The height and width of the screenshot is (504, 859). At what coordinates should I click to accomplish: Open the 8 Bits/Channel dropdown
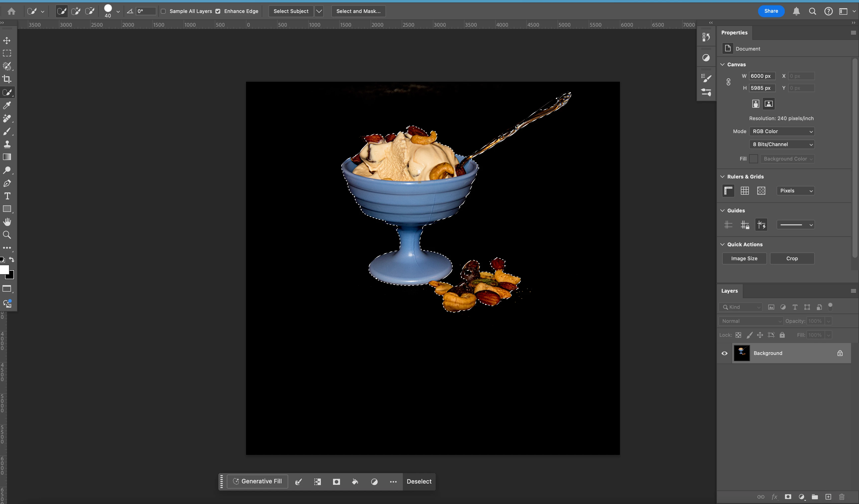[782, 145]
